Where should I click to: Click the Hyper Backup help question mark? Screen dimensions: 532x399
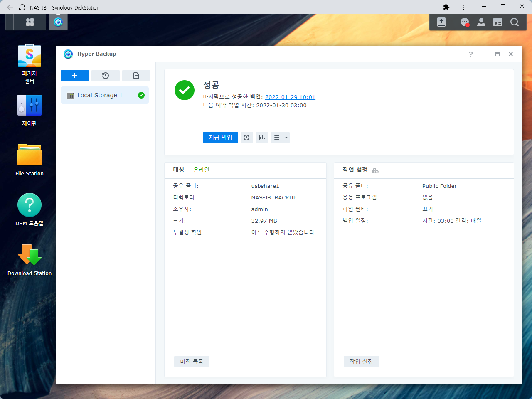(x=471, y=54)
